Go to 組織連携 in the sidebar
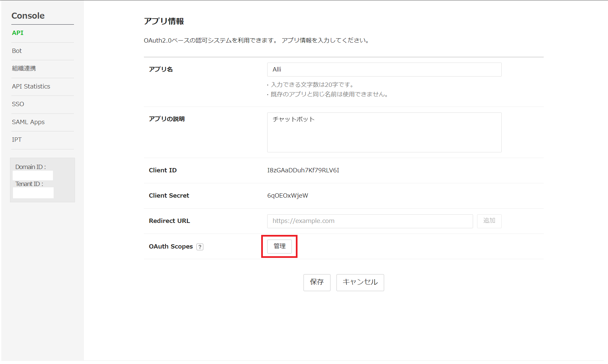The image size is (608, 364). click(24, 69)
